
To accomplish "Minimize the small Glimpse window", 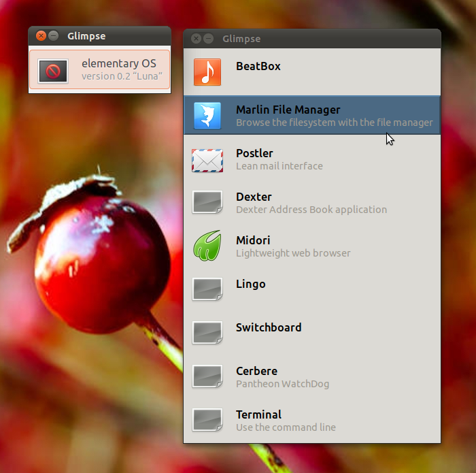I will click(54, 36).
